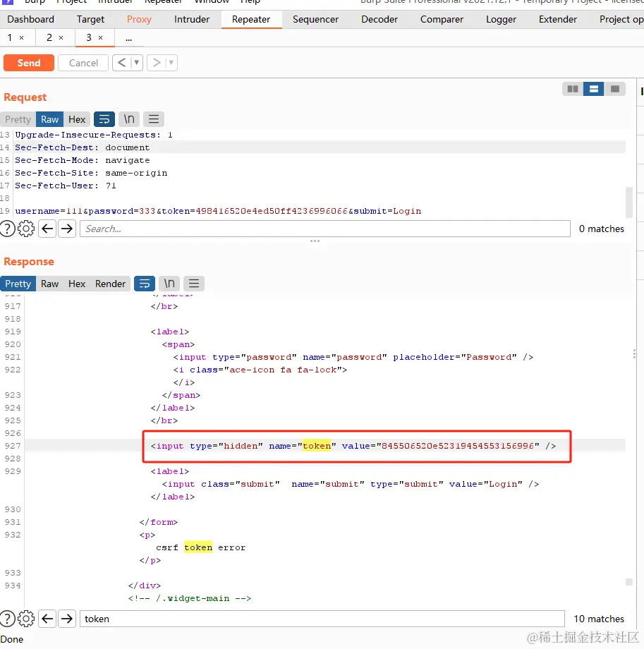Click the Request search input field
This screenshot has width=644, height=649.
pyautogui.click(x=325, y=229)
